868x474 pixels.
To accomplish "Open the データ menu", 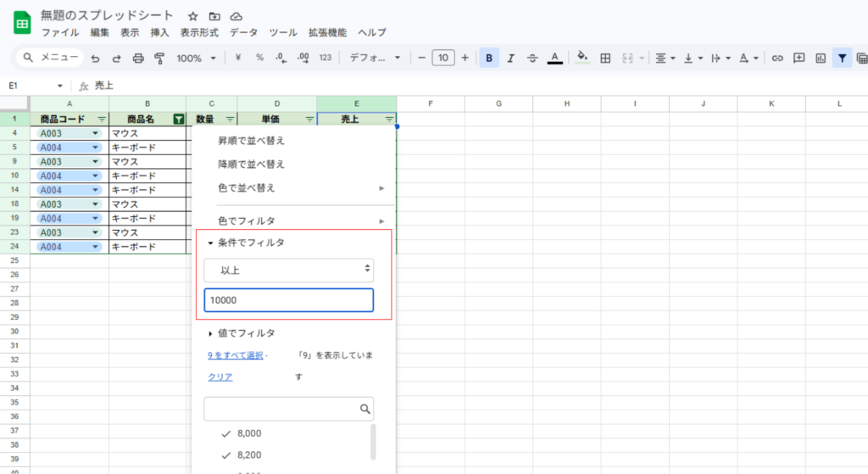I will [x=243, y=32].
